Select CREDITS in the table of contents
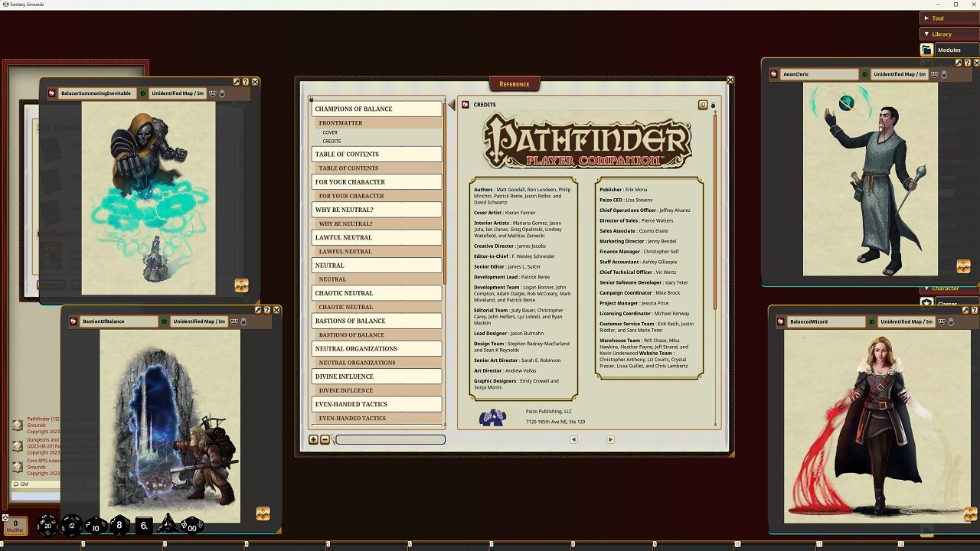The width and height of the screenshot is (980, 551). [331, 141]
